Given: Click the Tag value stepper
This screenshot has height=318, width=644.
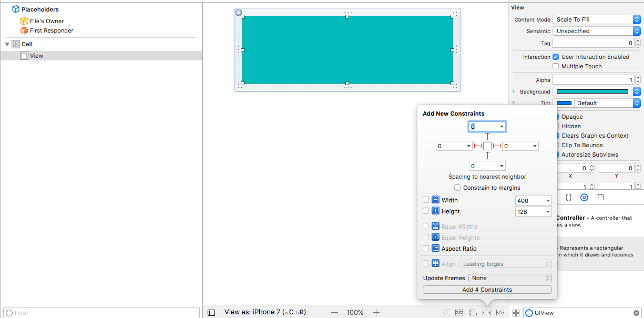Looking at the screenshot, I should (638, 43).
